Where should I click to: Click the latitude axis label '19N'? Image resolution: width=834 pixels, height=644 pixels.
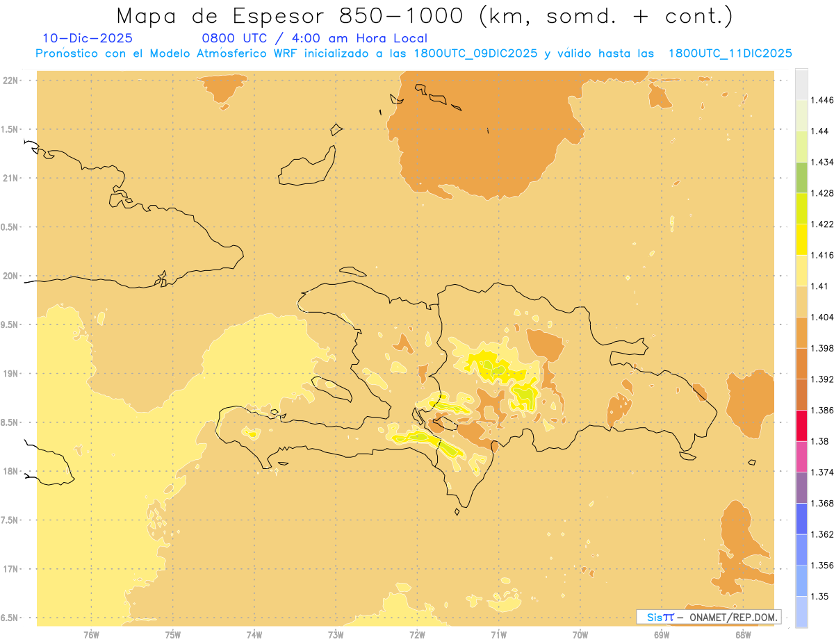11,374
